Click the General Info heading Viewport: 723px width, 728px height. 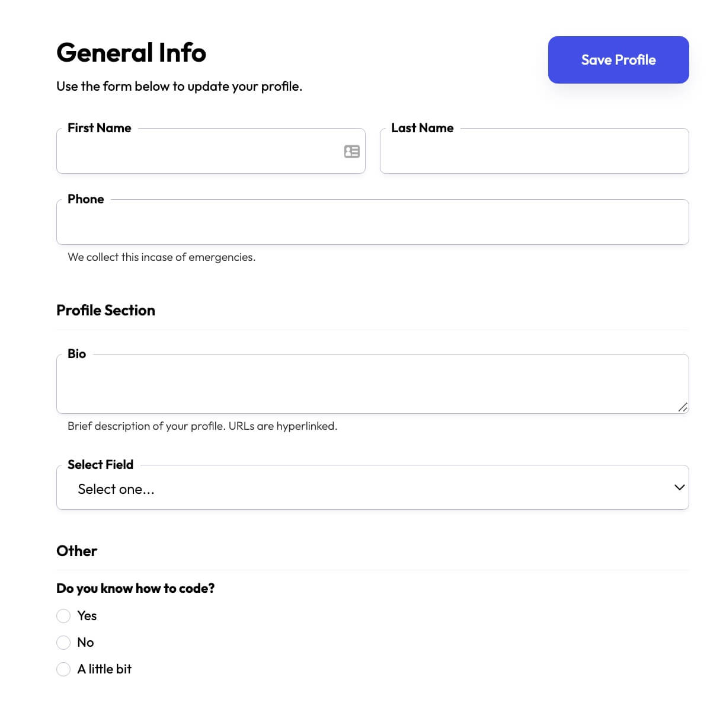(x=131, y=52)
